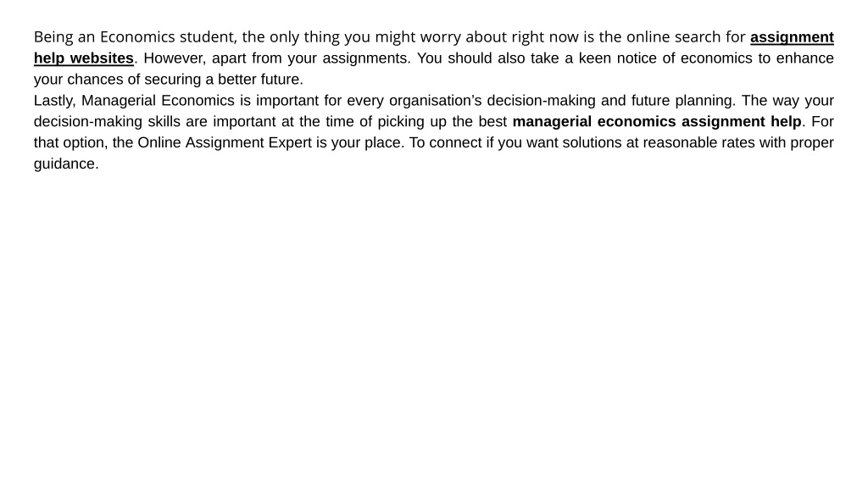Click the words 'Managerial Economics' in second paragraph
This screenshot has height=488, width=868.
point(158,101)
